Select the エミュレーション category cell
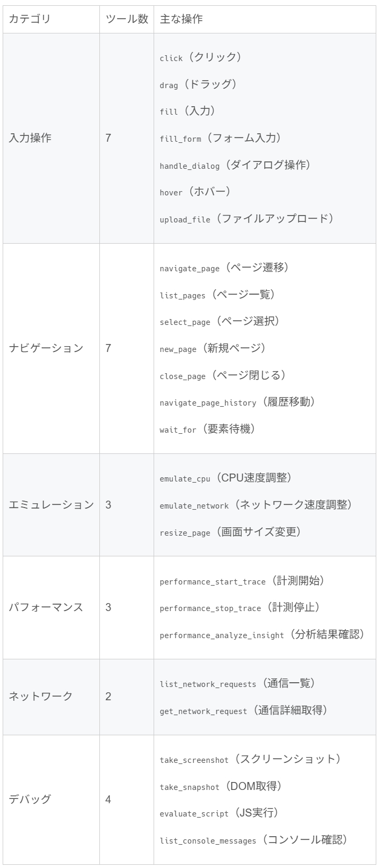380x868 pixels. pos(52,505)
